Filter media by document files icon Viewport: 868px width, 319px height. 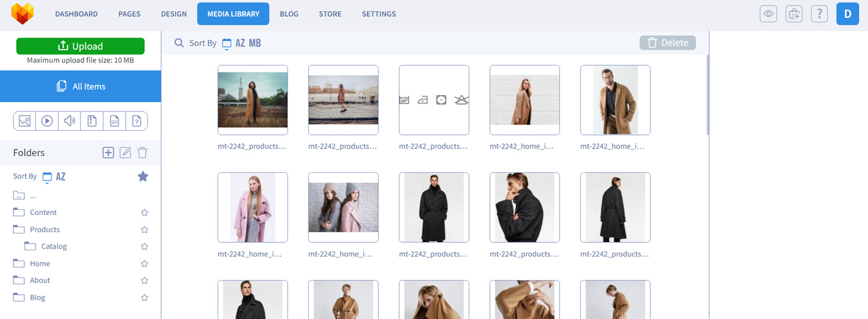point(114,121)
